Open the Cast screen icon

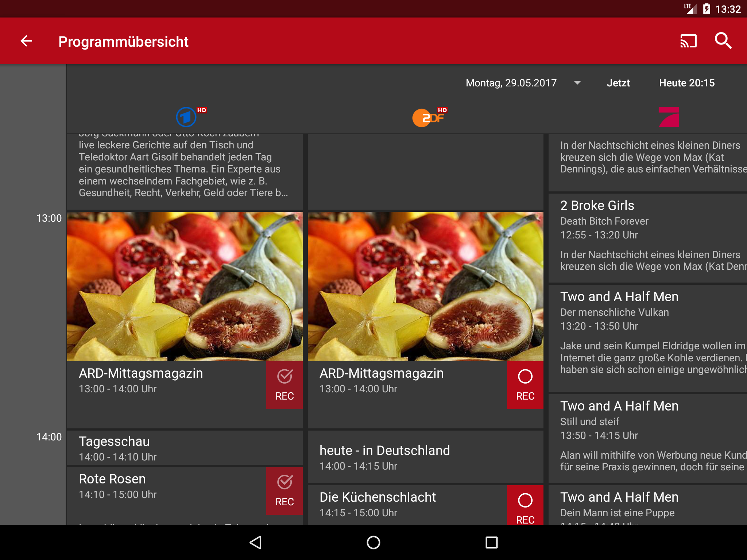[x=688, y=41]
